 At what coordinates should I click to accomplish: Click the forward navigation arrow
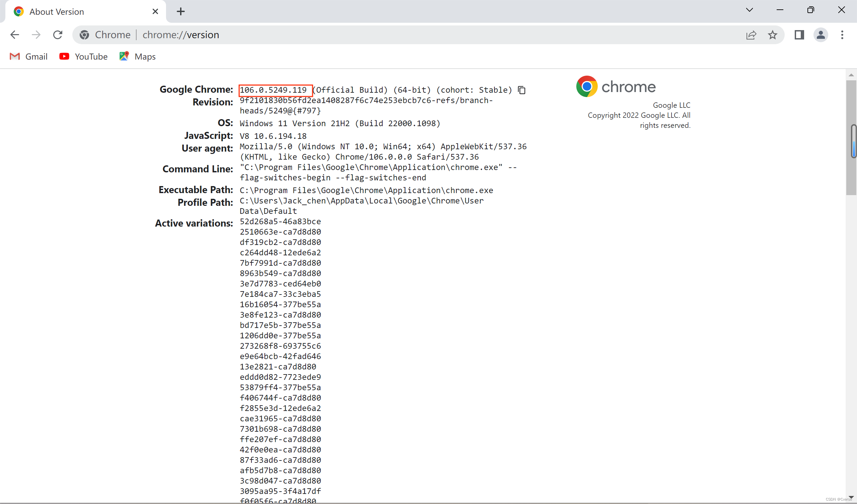tap(36, 35)
